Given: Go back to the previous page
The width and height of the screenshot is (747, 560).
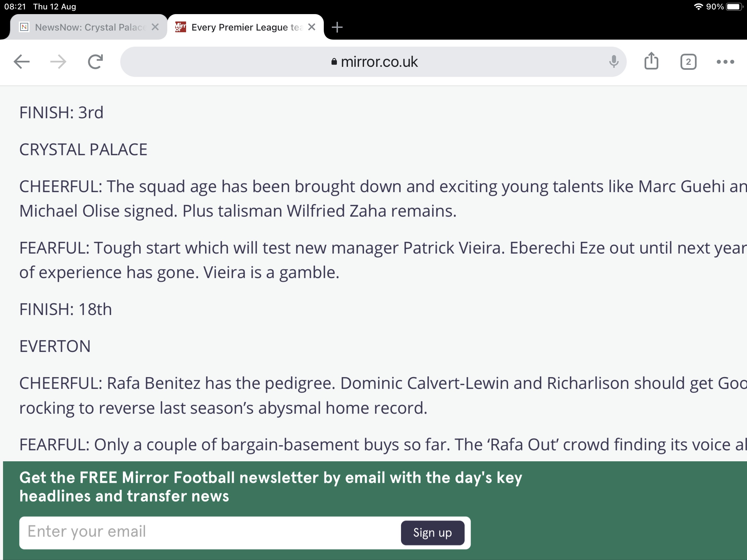Looking at the screenshot, I should (21, 62).
